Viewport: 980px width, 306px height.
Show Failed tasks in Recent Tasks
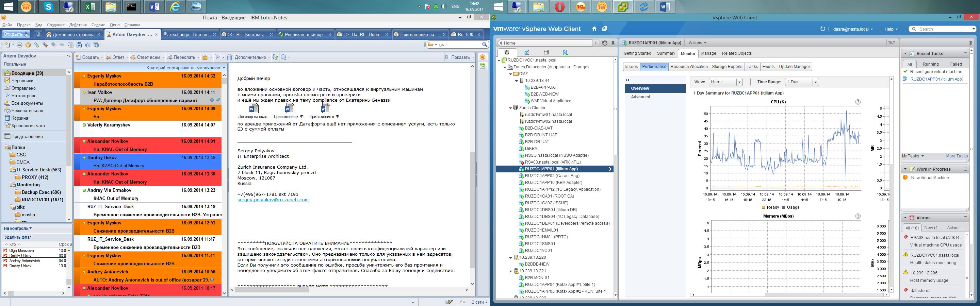coord(955,64)
